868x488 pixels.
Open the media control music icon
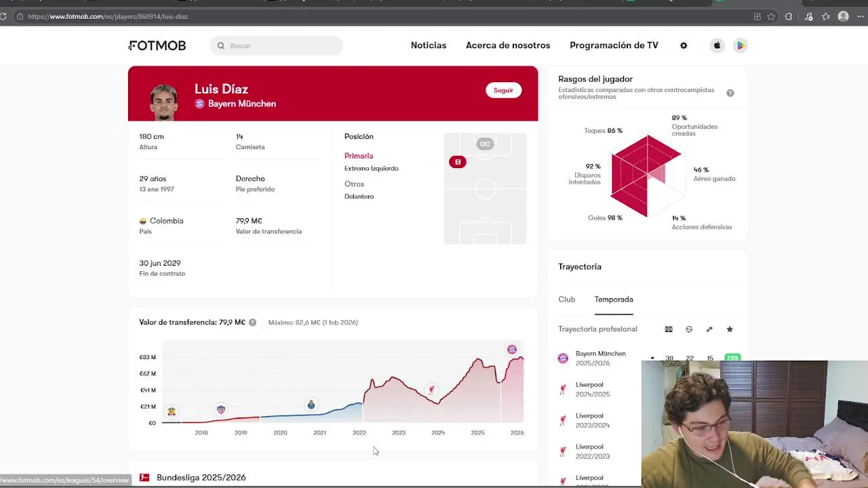click(x=809, y=16)
